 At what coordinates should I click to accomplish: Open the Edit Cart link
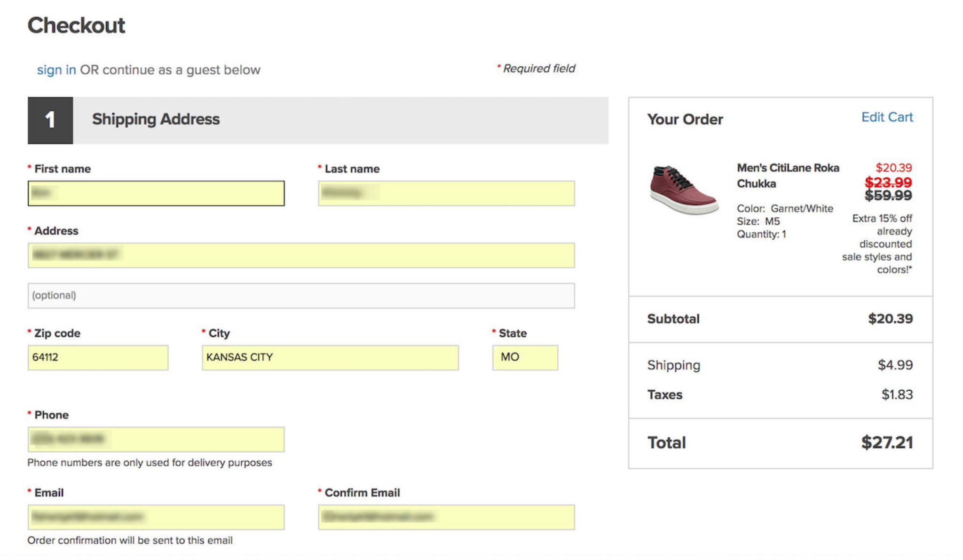(x=886, y=117)
